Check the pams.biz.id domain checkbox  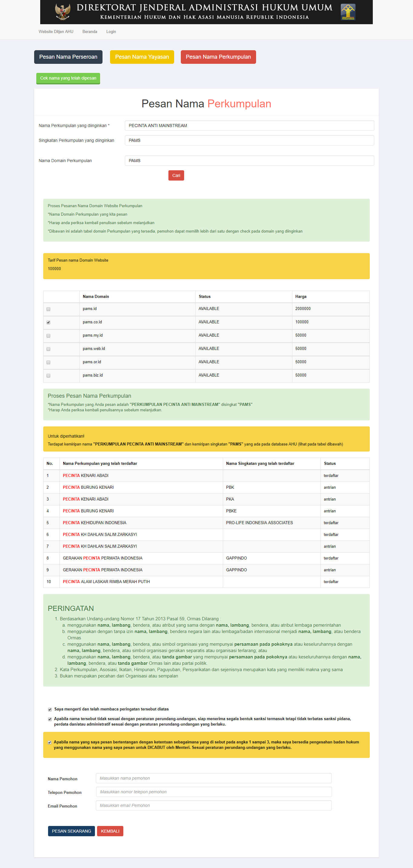(x=48, y=375)
